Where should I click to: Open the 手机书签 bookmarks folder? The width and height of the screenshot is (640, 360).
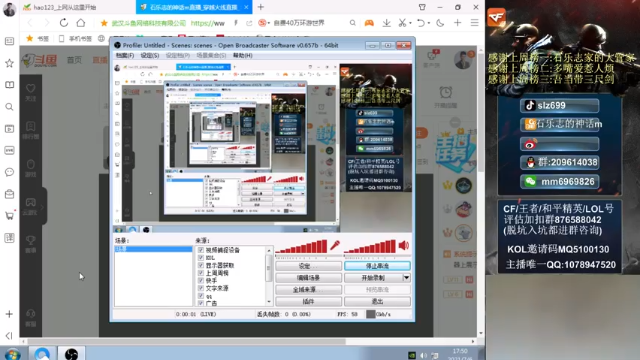[x=75, y=38]
